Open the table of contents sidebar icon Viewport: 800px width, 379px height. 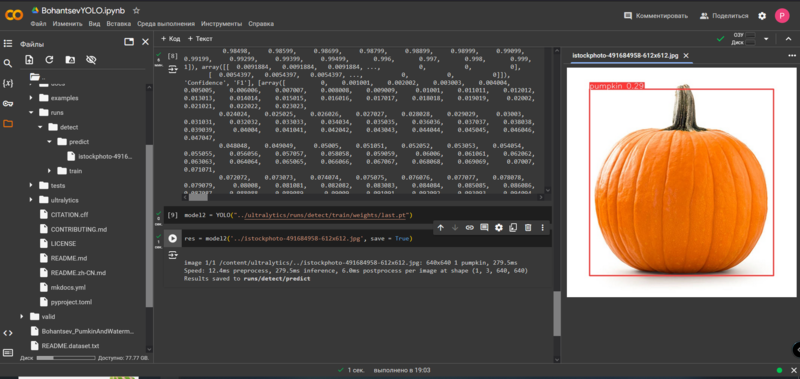click(x=8, y=43)
